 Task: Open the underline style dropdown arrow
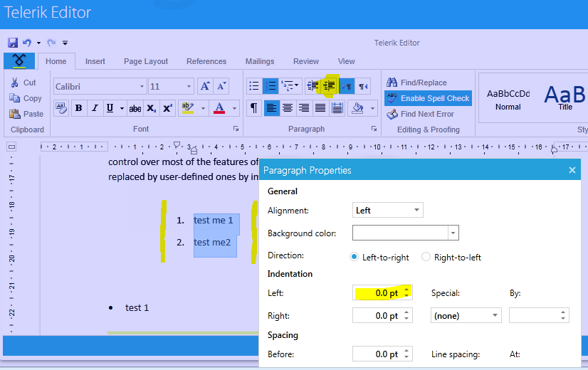coord(122,109)
